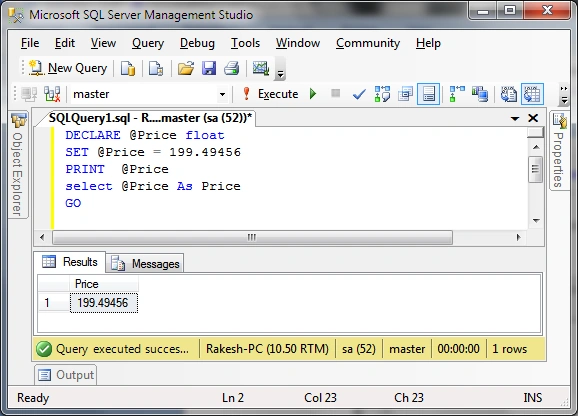Toggle Results to Text mode
The height and width of the screenshot is (416, 578).
pos(509,94)
